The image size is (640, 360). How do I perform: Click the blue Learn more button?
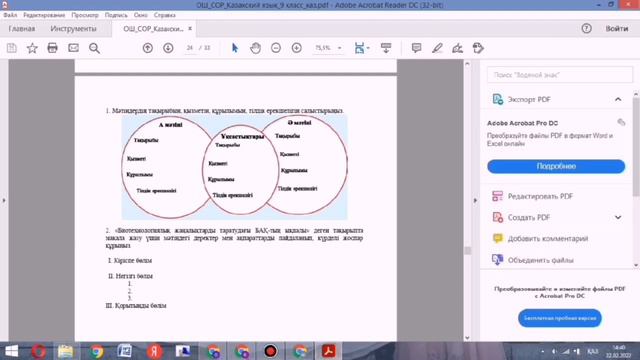[x=556, y=166]
